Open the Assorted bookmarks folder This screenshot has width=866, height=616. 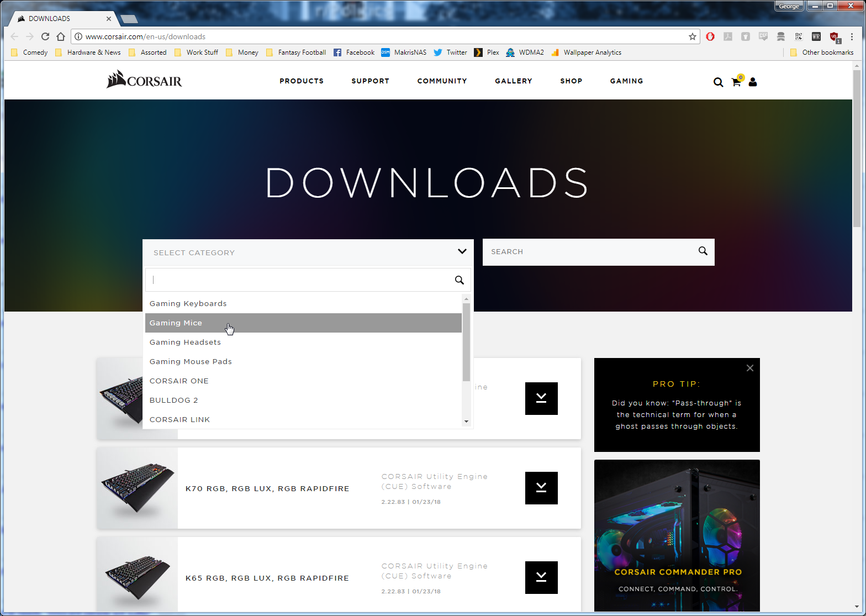[x=147, y=52]
